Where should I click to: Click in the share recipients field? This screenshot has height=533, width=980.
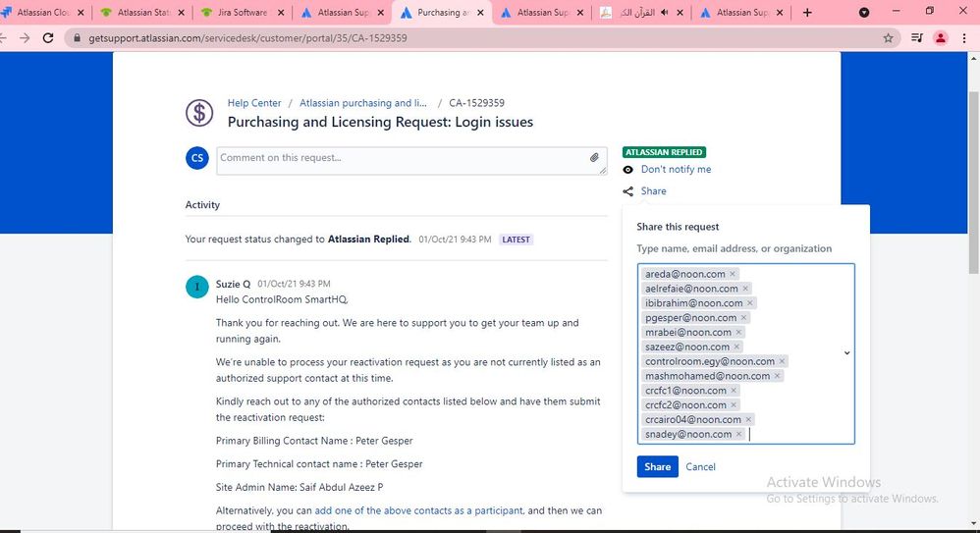[745, 353]
